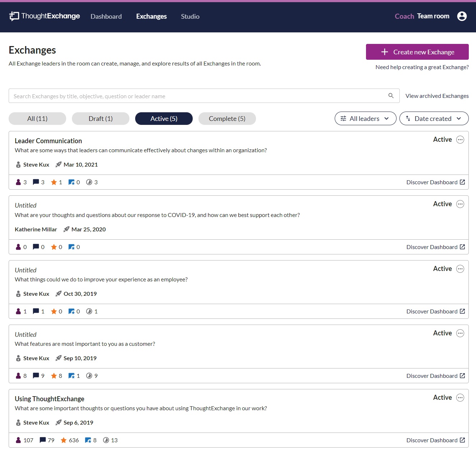The image size is (476, 457).
Task: Click the ThoughtExchange logo
Action: (45, 16)
